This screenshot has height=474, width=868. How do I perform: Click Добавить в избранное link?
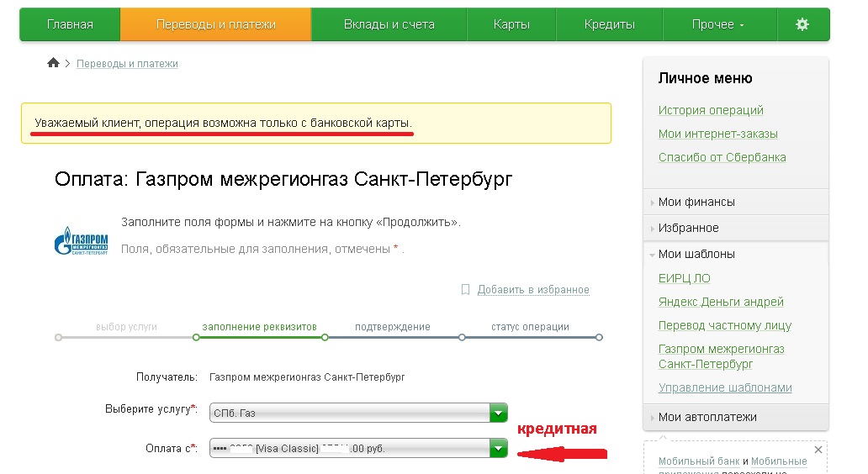[533, 290]
